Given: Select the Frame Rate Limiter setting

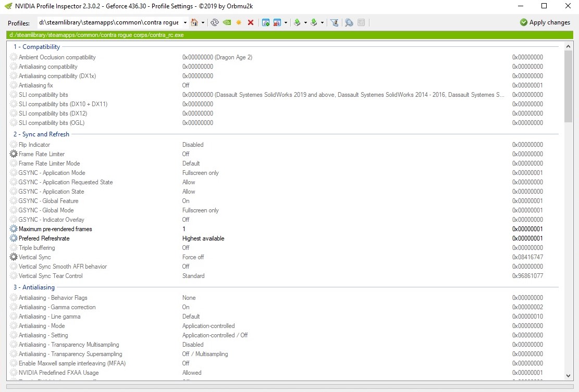Looking at the screenshot, I should coord(42,154).
